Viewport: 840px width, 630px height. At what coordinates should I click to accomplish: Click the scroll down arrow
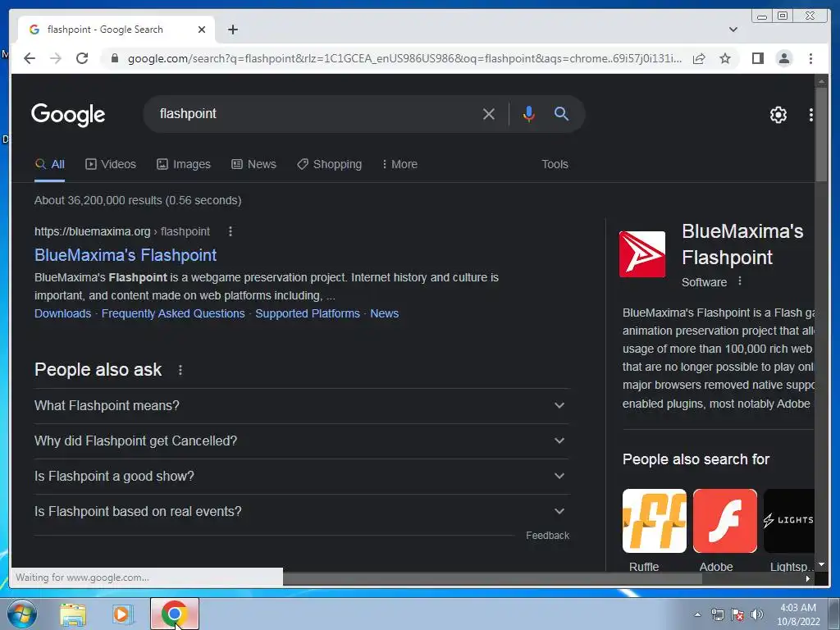(x=821, y=564)
